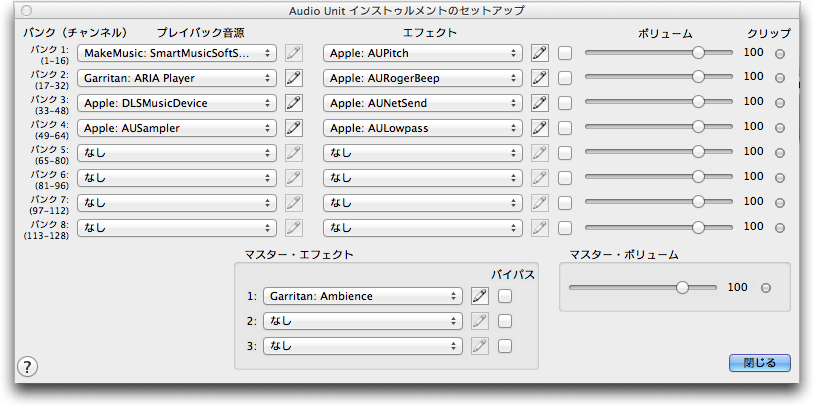Click the Bank 8 volume slider
Image resolution: width=814 pixels, height=407 pixels.
point(659,227)
